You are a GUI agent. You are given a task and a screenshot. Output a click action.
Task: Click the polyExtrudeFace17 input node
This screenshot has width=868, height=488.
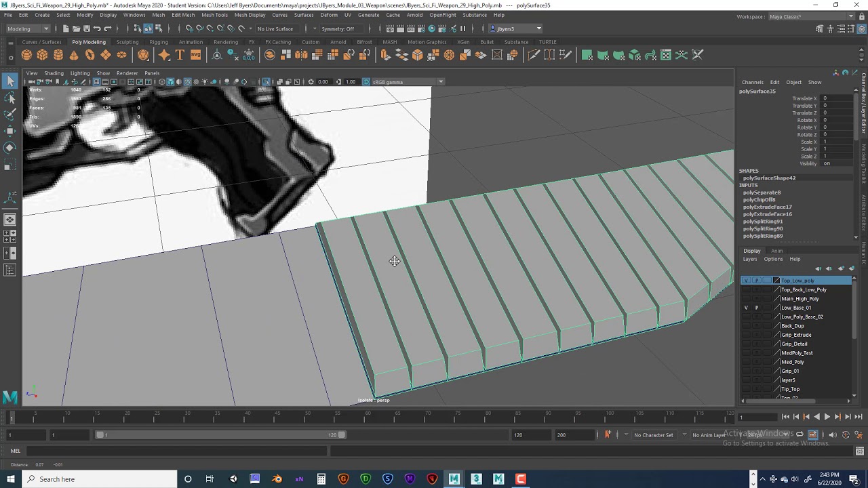point(767,207)
